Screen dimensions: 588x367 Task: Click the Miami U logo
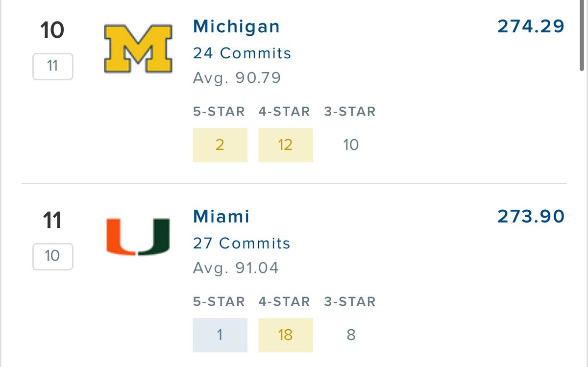pos(138,237)
